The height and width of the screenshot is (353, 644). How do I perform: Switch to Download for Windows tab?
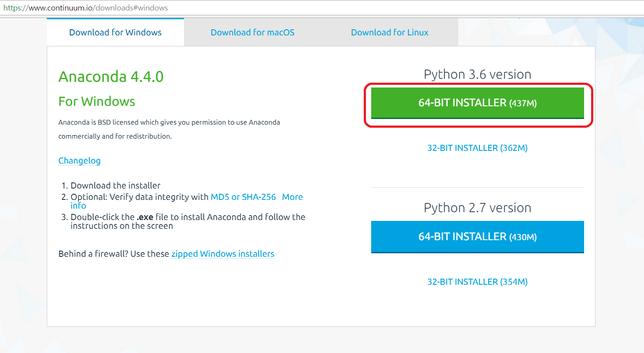(x=115, y=32)
